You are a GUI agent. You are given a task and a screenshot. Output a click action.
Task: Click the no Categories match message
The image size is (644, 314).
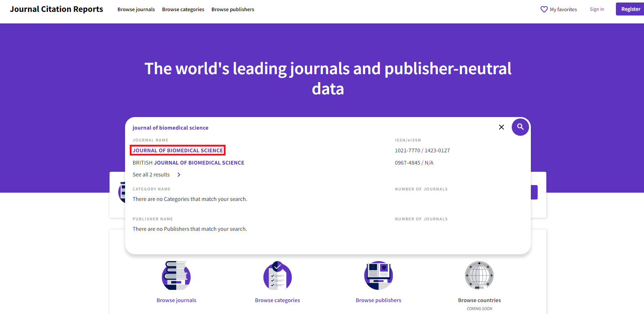(x=190, y=199)
